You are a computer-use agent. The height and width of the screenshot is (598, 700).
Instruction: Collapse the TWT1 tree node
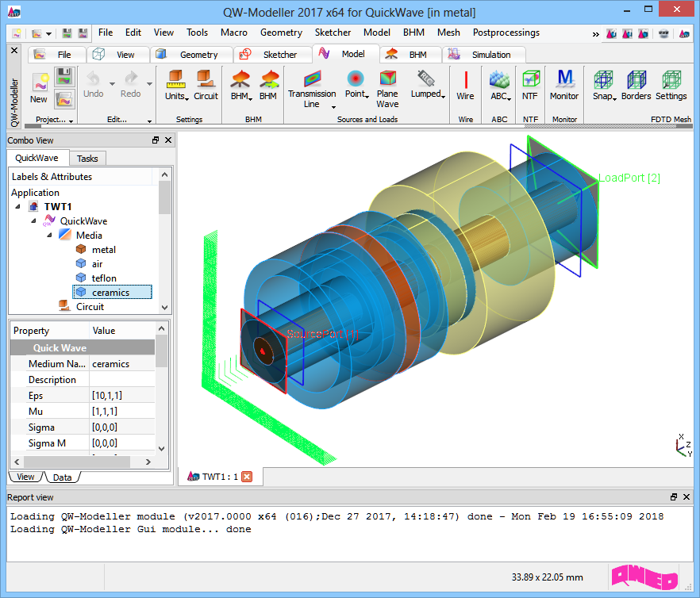[x=17, y=207]
